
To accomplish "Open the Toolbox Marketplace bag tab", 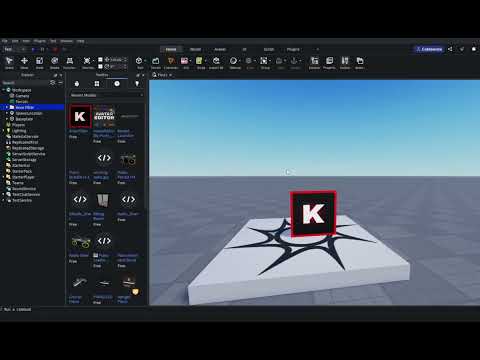I will [77, 84].
